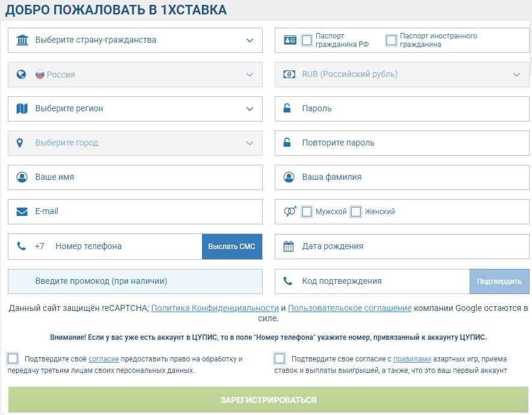Select the Женский gender checkbox
Image resolution: width=532 pixels, height=415 pixels.
(x=356, y=212)
